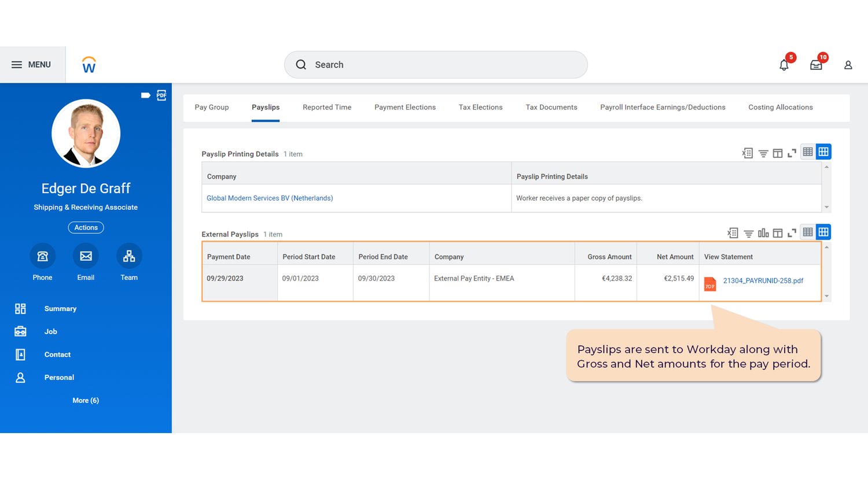Open Email options for Edger De Graff
Screen dimensions: 868x488
tap(86, 256)
